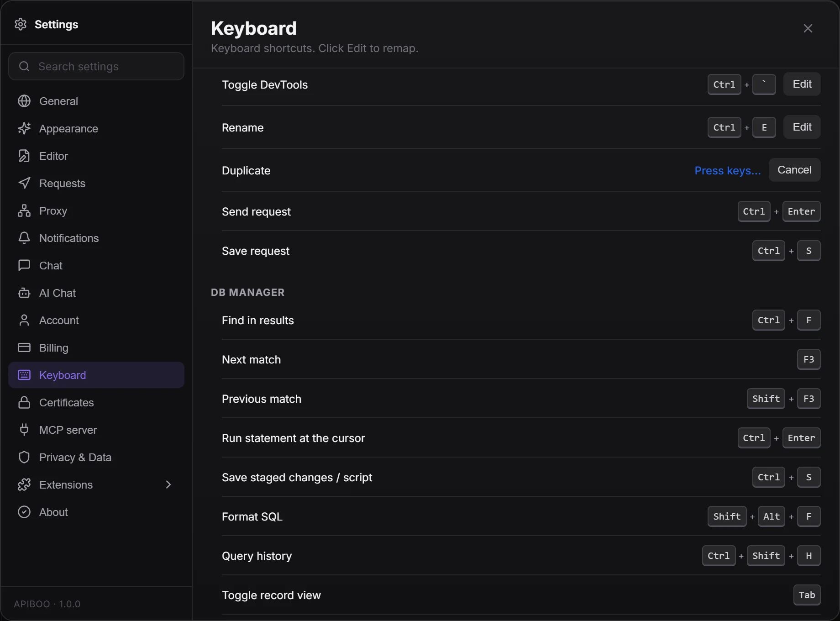840x621 pixels.
Task: Click the Requests paper-plane icon
Action: coord(24,183)
